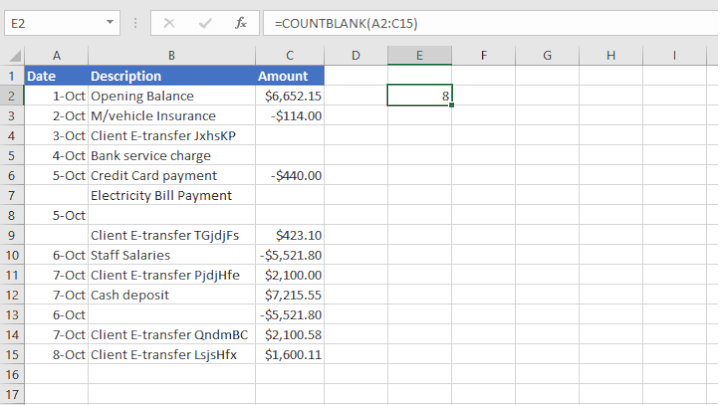Click cell E2 containing the value 8
720x405 pixels.
click(x=419, y=96)
